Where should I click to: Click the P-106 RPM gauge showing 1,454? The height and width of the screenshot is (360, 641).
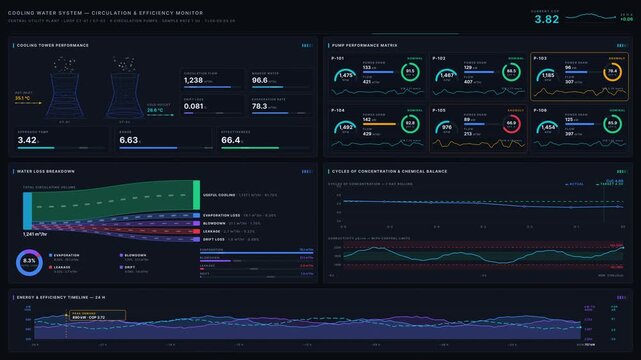pos(548,127)
